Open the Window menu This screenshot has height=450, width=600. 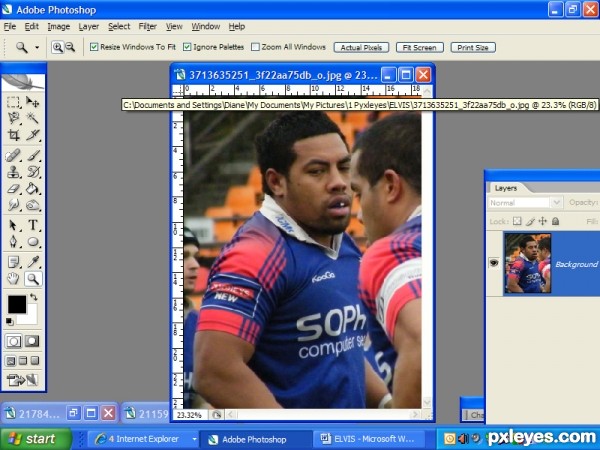click(x=206, y=26)
